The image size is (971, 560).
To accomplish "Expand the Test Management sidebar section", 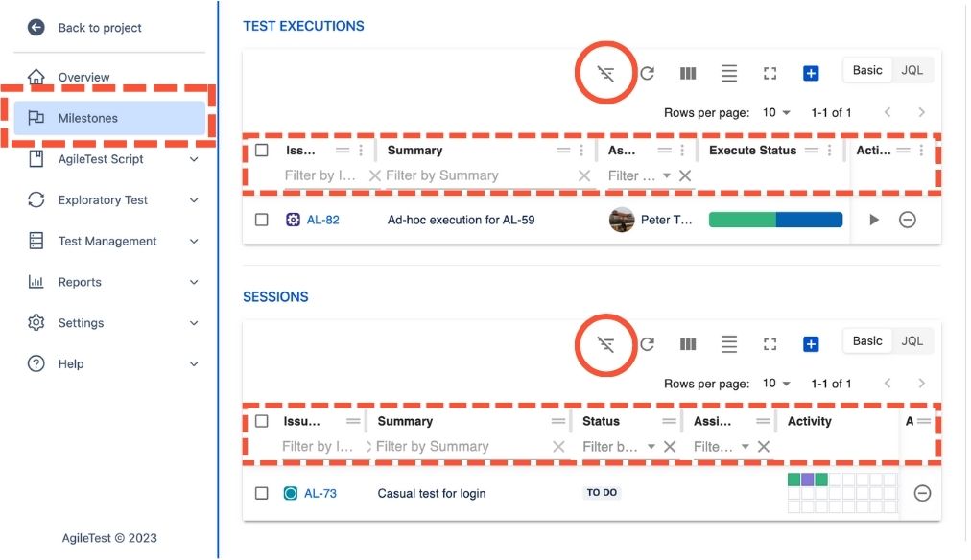I will point(110,241).
